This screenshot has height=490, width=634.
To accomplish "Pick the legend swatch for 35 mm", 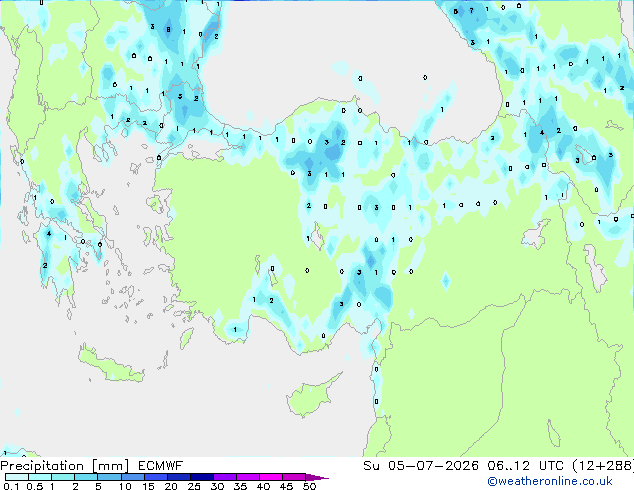I will pos(247,477).
